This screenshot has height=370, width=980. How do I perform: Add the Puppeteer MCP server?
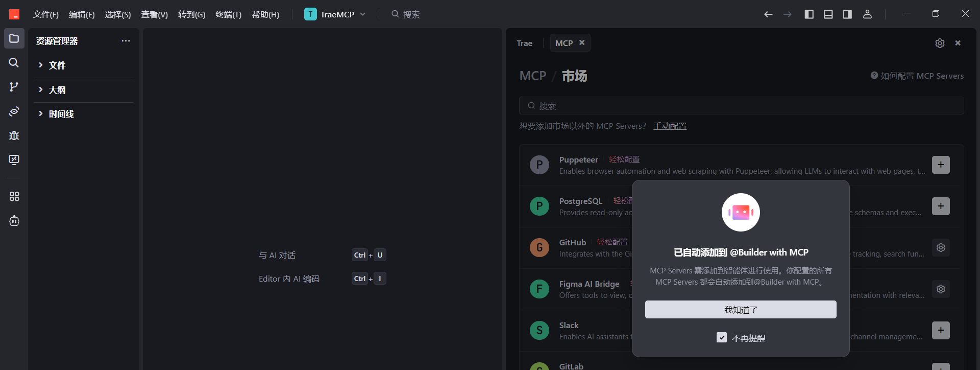pos(941,165)
